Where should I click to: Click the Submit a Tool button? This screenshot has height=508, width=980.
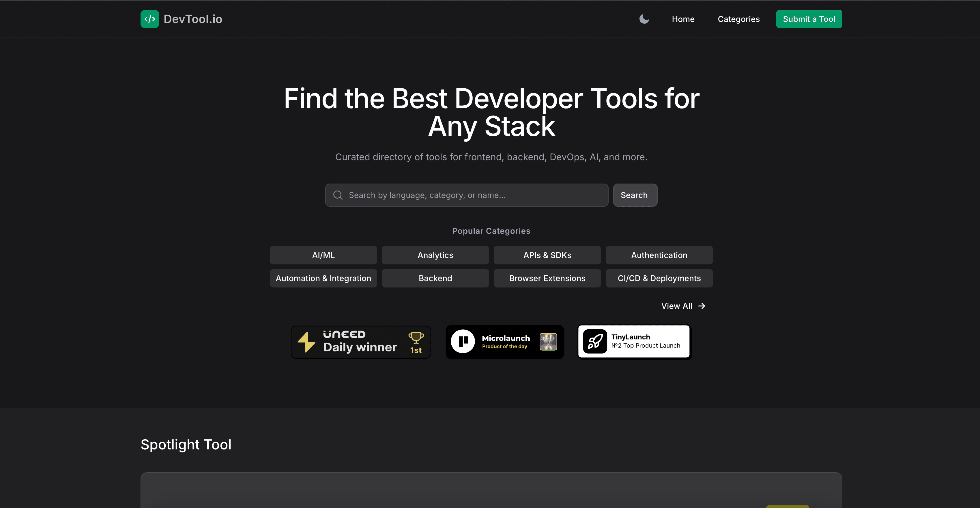coord(809,19)
